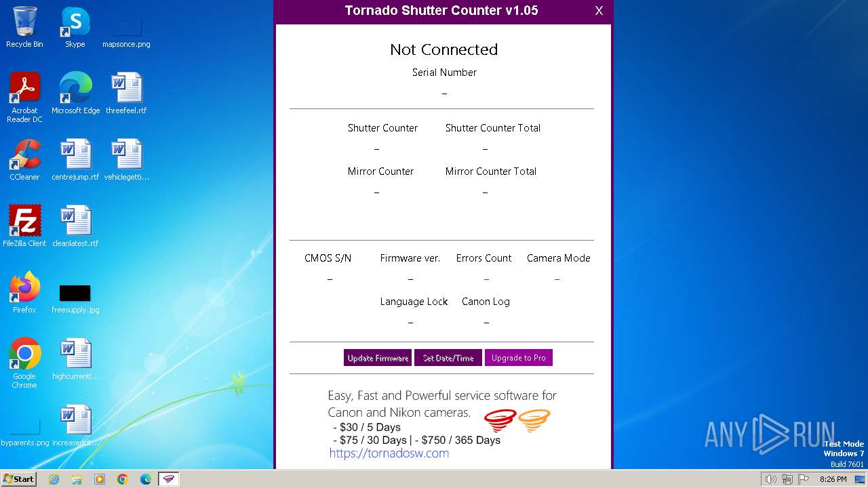Click the Canon Log label
Image resolution: width=868 pixels, height=488 pixels.
(486, 302)
